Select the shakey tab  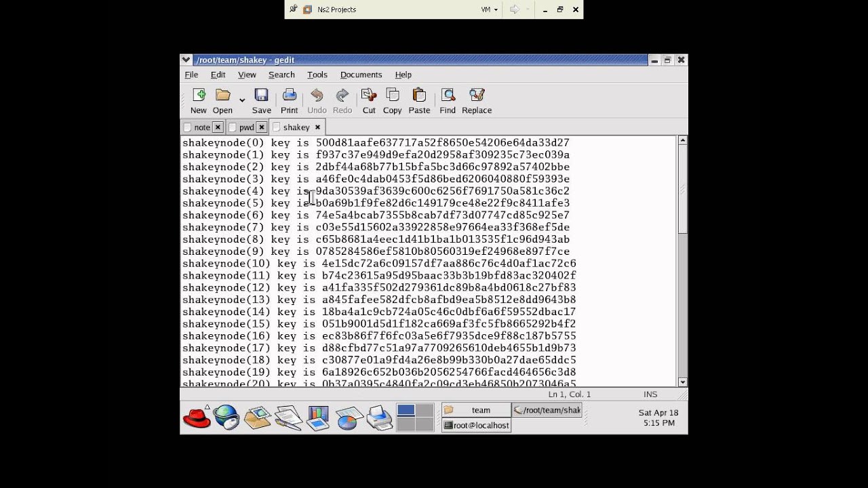click(x=296, y=127)
